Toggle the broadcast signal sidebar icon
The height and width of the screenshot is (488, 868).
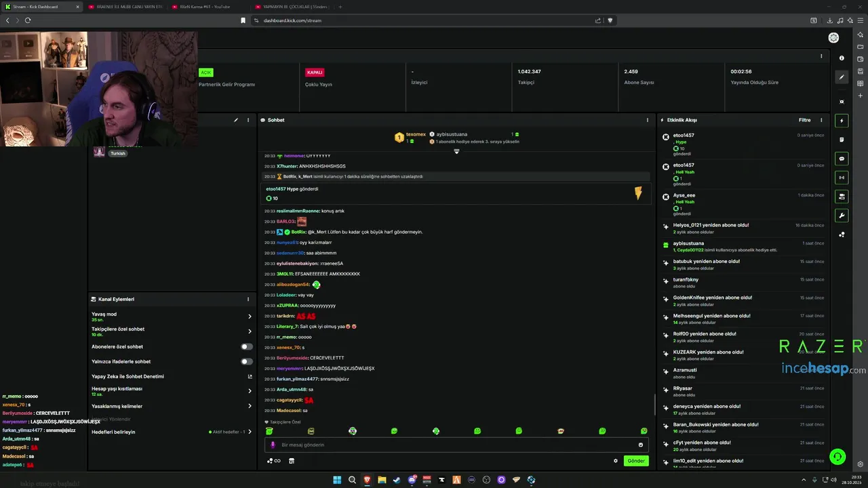click(x=842, y=178)
